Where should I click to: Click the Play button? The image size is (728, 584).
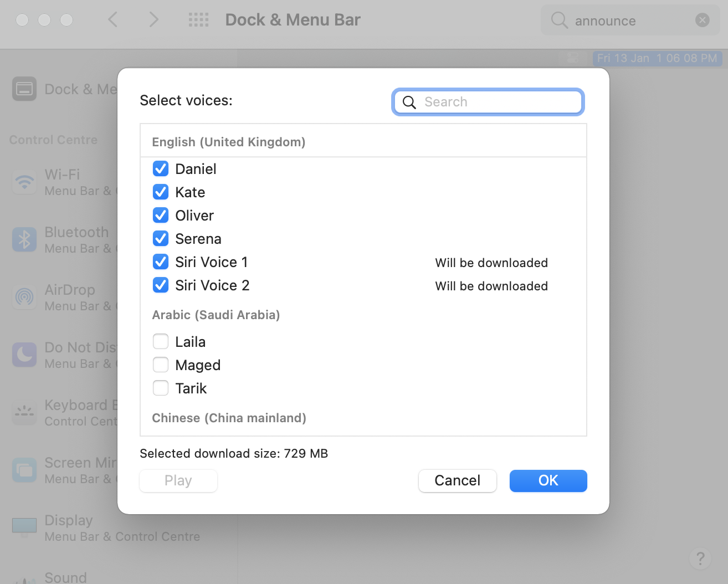pos(178,480)
